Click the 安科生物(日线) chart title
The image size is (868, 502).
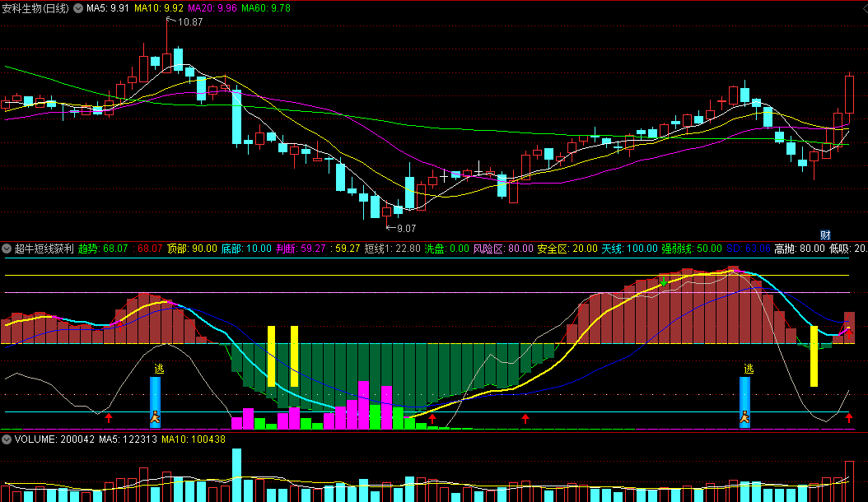(35, 8)
